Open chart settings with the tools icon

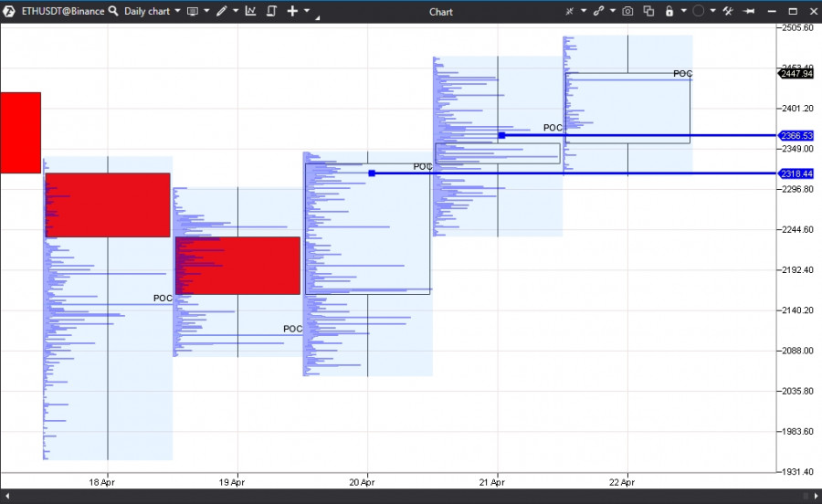728,11
